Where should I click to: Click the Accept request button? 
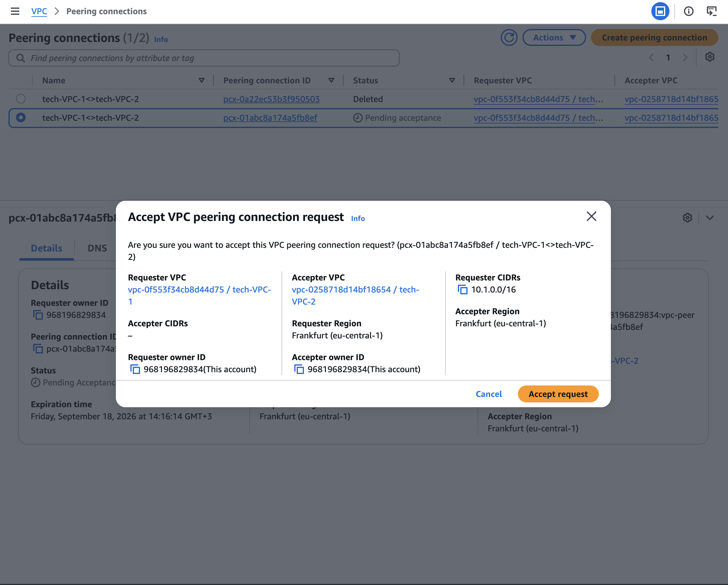(558, 394)
